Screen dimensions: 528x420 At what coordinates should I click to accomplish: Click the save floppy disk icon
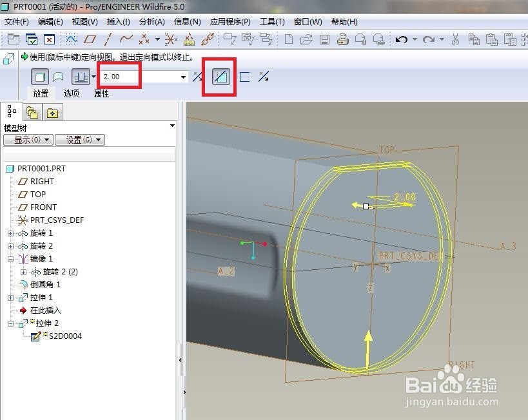coord(325,40)
